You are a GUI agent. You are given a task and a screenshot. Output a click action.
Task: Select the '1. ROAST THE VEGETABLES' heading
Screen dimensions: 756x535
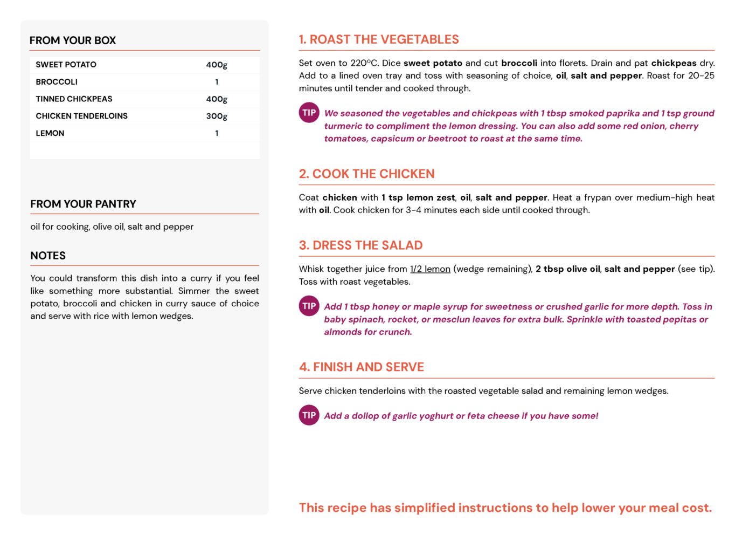click(x=379, y=39)
